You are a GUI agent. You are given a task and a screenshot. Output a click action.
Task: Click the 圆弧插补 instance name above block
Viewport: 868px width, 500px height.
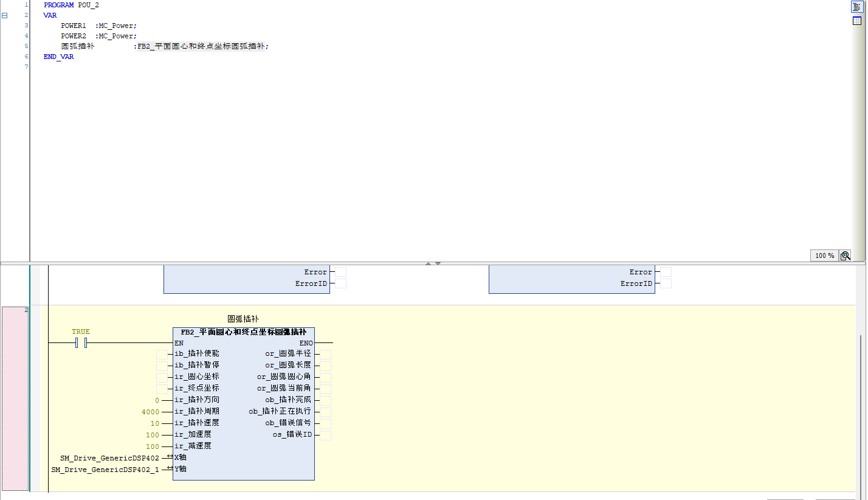point(243,319)
